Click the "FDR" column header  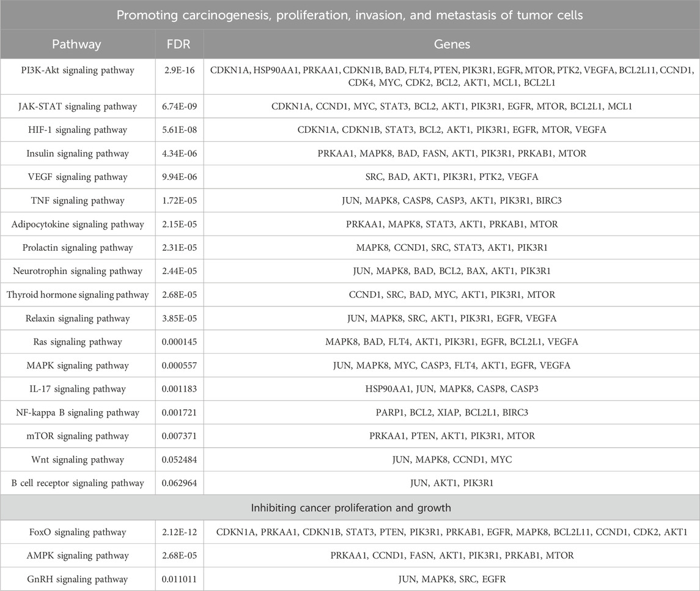coord(179,44)
